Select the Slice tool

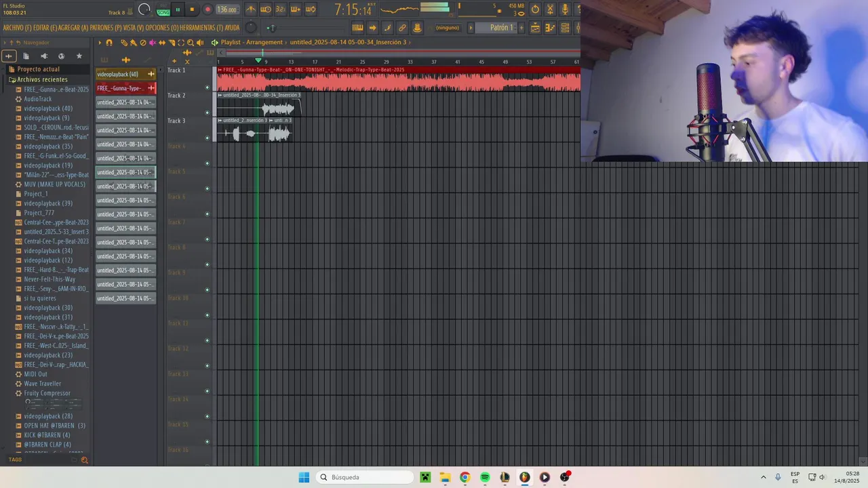tap(172, 42)
